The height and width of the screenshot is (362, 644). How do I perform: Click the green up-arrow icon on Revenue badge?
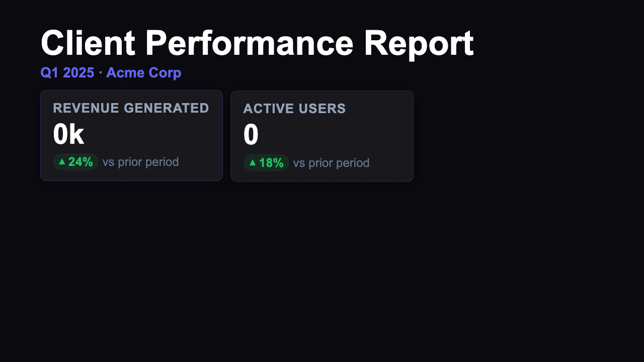point(62,161)
